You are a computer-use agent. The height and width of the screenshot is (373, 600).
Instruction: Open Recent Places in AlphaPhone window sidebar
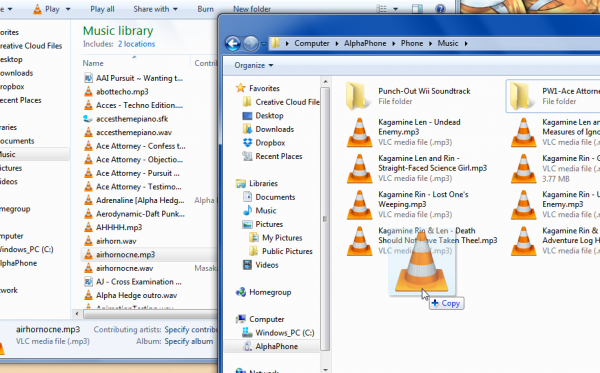tap(272, 156)
